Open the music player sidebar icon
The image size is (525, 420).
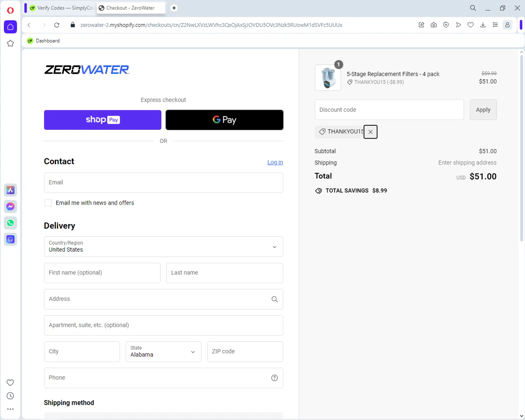[10, 239]
